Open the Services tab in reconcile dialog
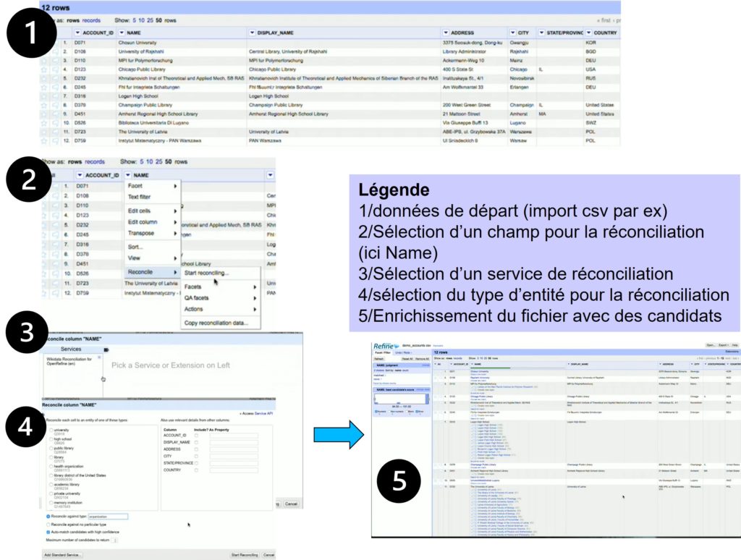The width and height of the screenshot is (741, 560). coord(72,349)
